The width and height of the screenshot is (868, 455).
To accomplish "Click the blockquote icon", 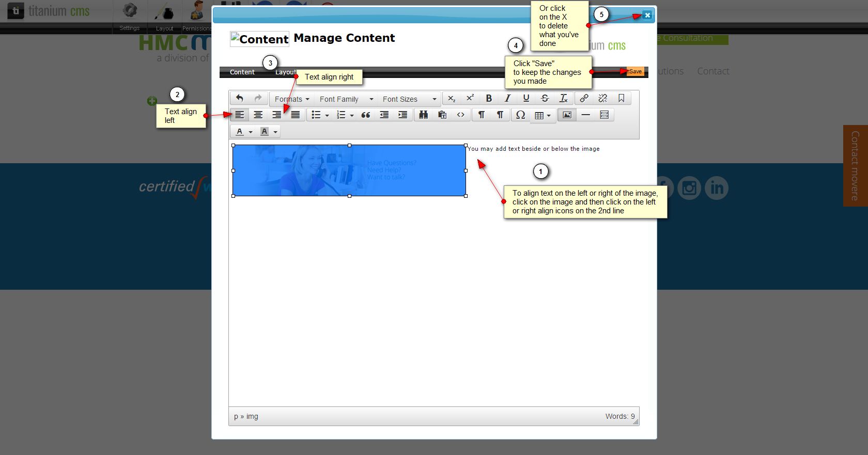I will [365, 115].
